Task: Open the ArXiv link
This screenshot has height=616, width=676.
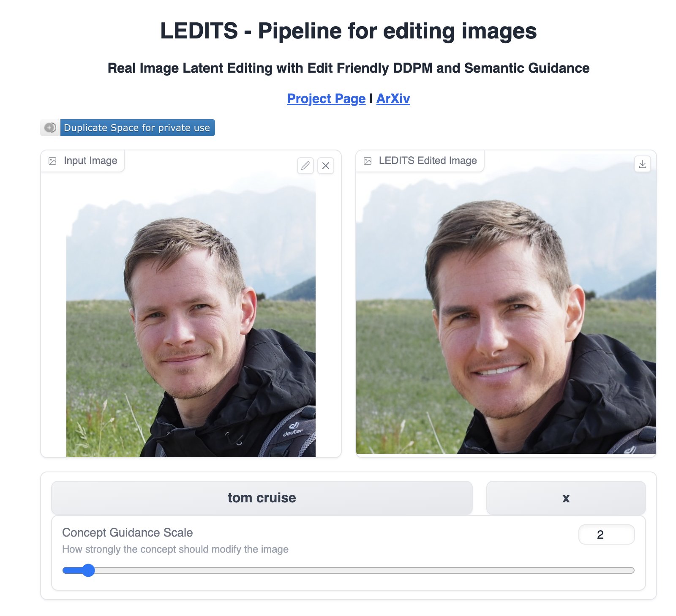Action: (393, 98)
